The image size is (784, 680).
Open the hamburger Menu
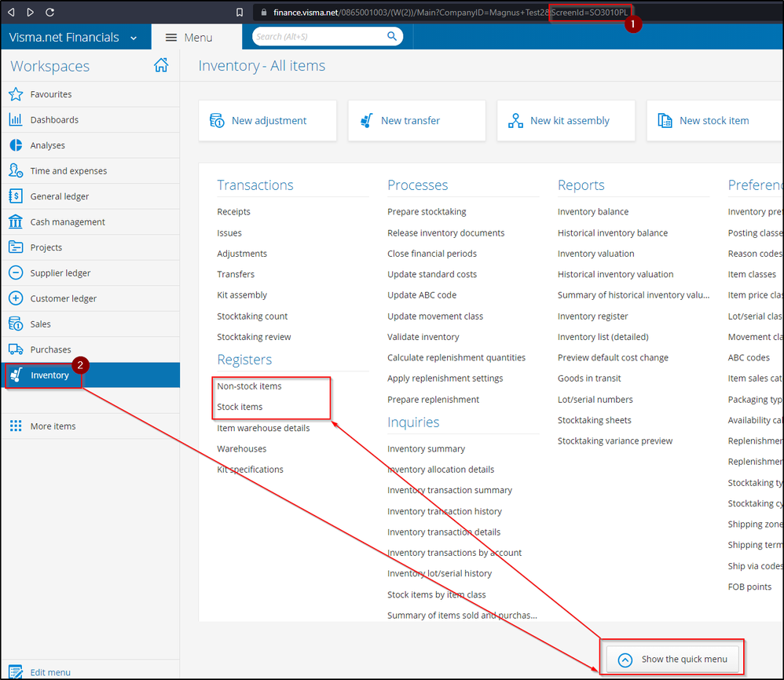pos(189,38)
